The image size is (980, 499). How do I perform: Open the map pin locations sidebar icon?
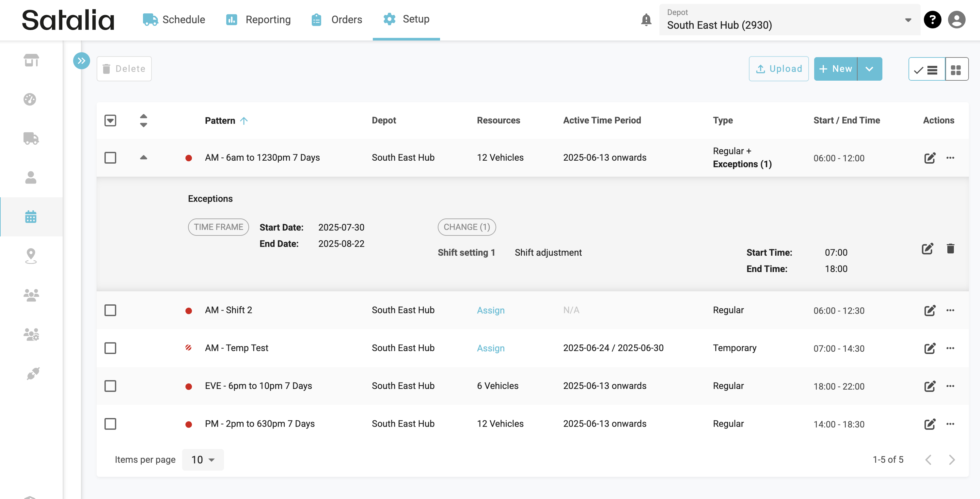click(30, 256)
